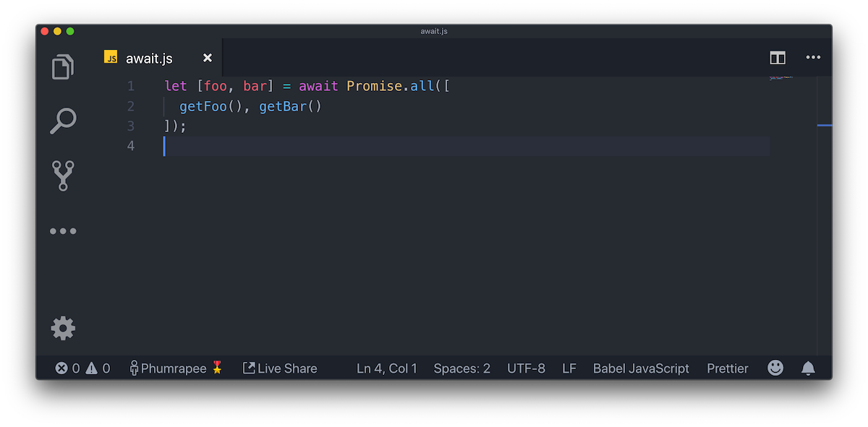
Task: Open the Manage gear icon
Action: point(63,329)
